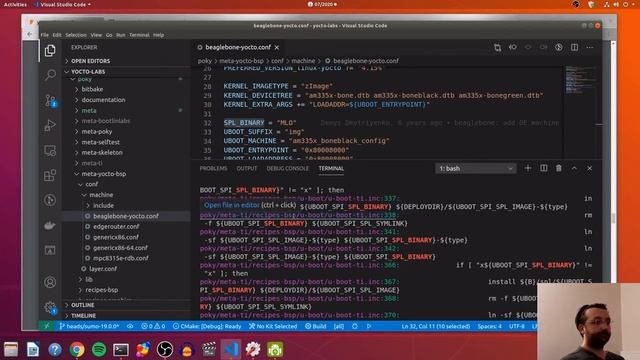Open the Help menu
640x360 pixels.
[158, 35]
